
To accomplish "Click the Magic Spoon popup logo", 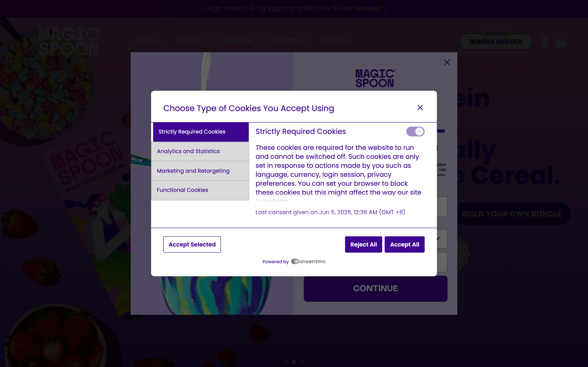I will [x=375, y=78].
